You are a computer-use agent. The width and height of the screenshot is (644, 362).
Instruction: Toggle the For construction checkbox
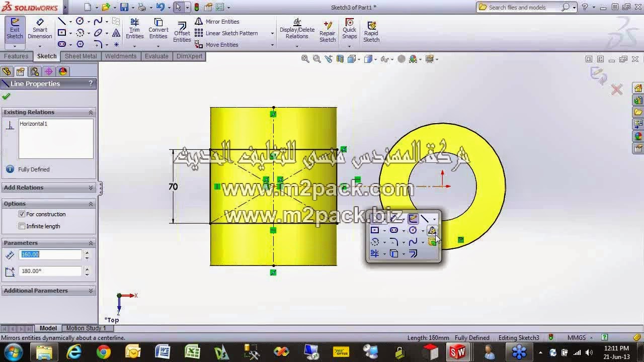pyautogui.click(x=22, y=214)
